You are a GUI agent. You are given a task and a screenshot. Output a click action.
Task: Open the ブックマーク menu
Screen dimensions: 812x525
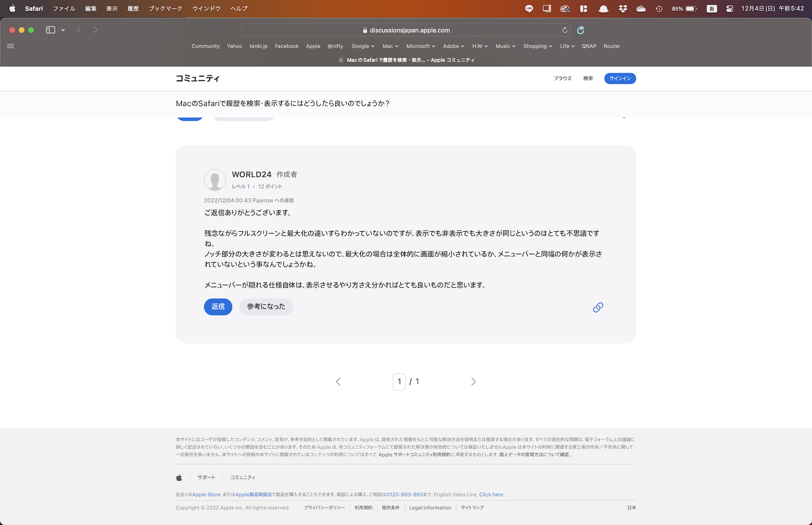(165, 8)
